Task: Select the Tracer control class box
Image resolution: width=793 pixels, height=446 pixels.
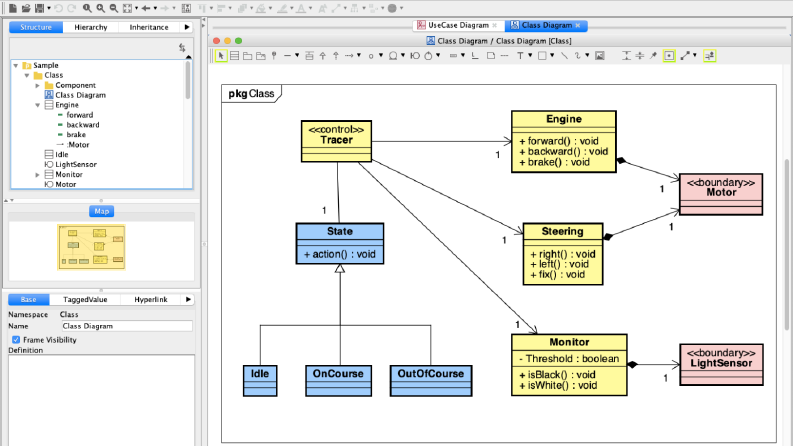Action: point(336,141)
